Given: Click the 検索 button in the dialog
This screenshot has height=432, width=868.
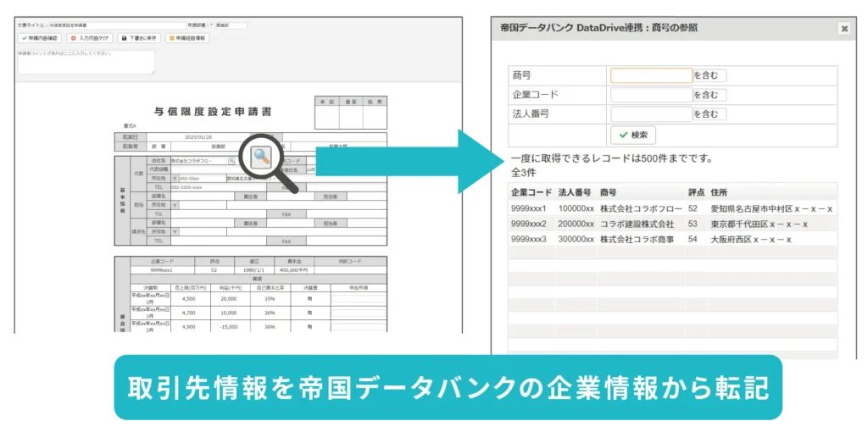Looking at the screenshot, I should point(632,135).
